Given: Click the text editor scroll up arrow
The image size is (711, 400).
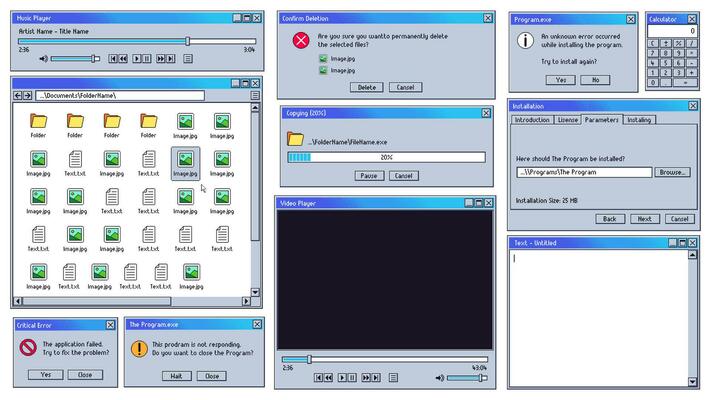Looking at the screenshot, I should [x=692, y=254].
